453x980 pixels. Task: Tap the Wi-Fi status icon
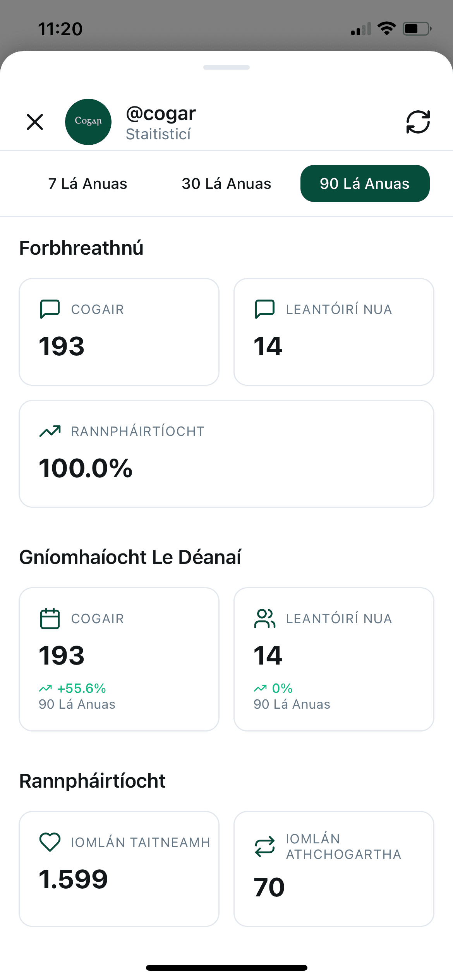coord(386,29)
